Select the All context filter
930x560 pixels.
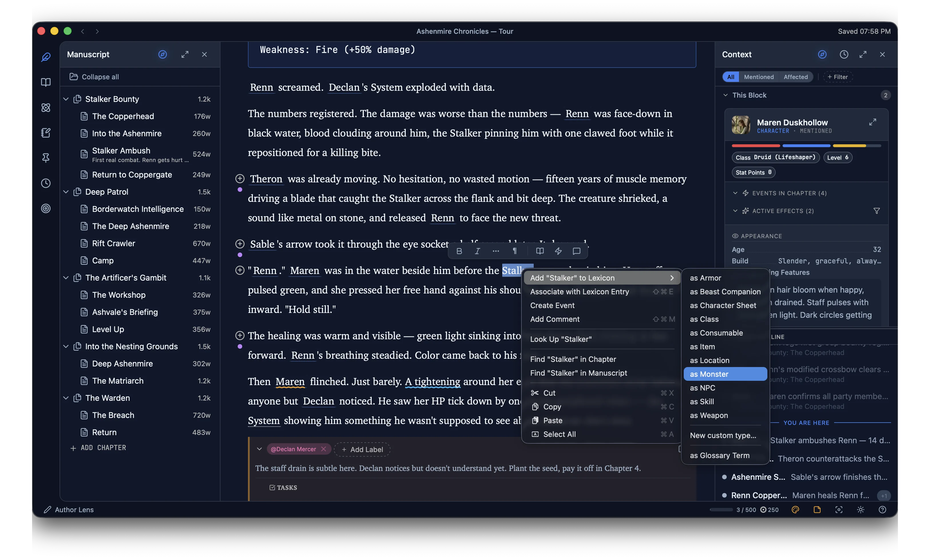coord(730,77)
